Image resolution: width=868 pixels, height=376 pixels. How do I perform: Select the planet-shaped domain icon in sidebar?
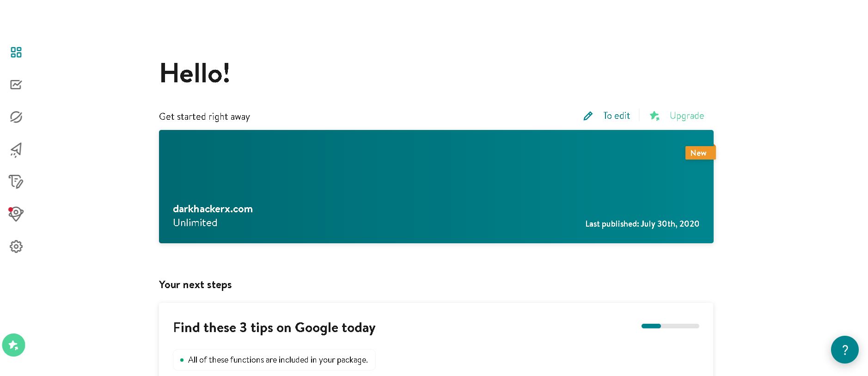[16, 117]
